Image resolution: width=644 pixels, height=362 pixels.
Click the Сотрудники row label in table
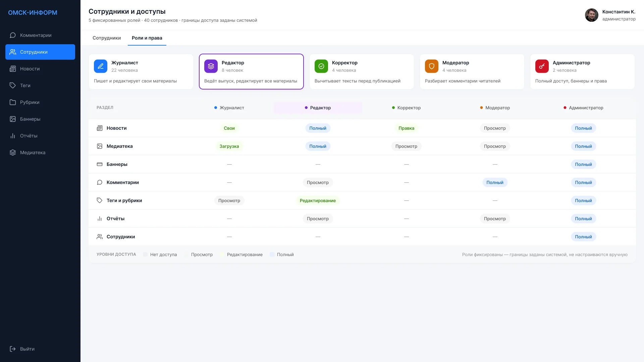[121, 237]
